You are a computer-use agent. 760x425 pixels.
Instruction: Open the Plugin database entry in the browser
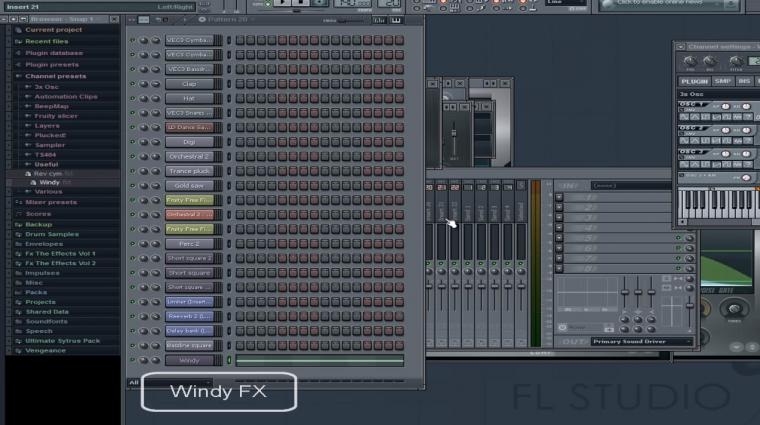point(54,53)
